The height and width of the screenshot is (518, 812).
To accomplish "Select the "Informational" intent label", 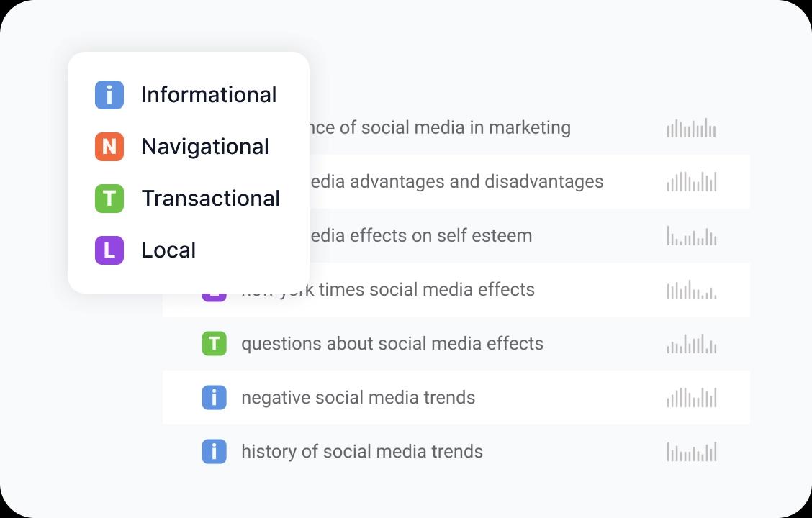I will (x=209, y=95).
